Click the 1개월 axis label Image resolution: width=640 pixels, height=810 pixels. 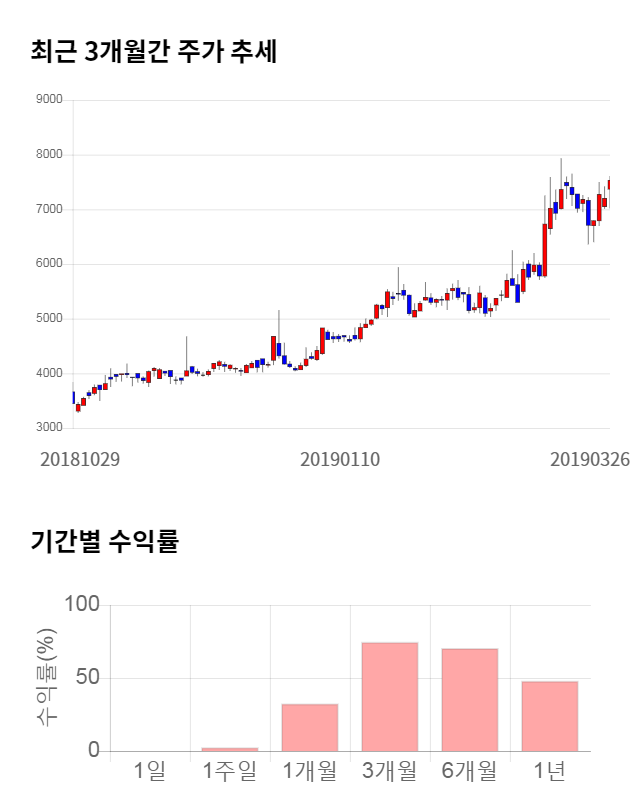tap(309, 772)
